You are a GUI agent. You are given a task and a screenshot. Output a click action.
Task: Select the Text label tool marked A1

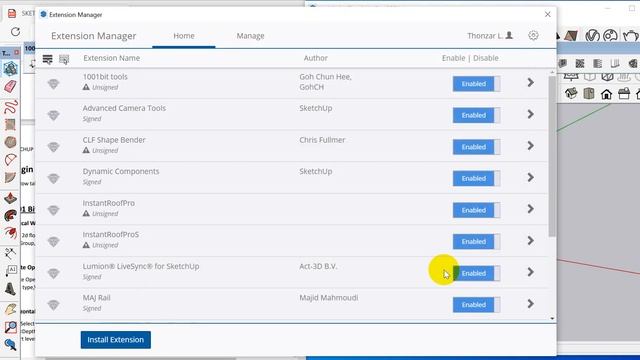coord(10,271)
